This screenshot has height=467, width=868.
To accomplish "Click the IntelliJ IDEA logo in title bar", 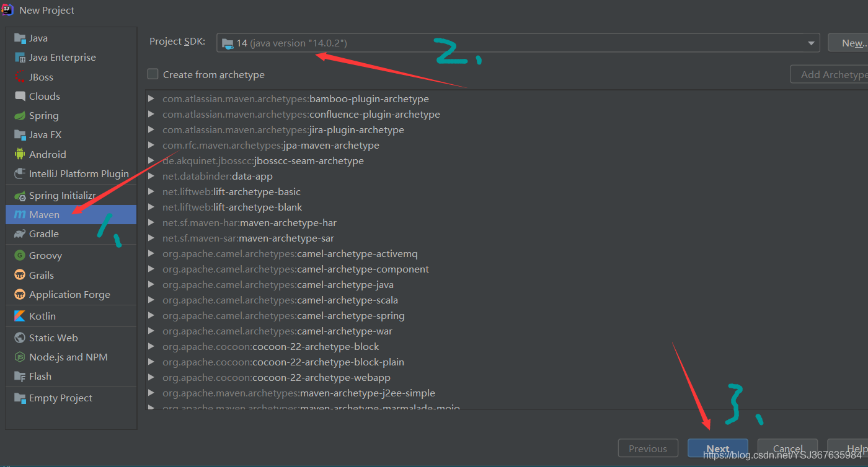I will point(7,10).
